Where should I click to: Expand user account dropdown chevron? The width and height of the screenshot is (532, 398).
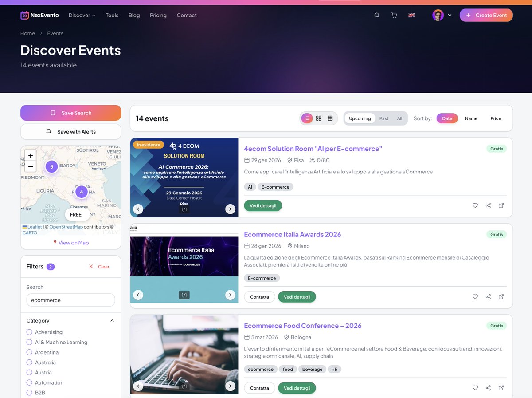click(450, 15)
